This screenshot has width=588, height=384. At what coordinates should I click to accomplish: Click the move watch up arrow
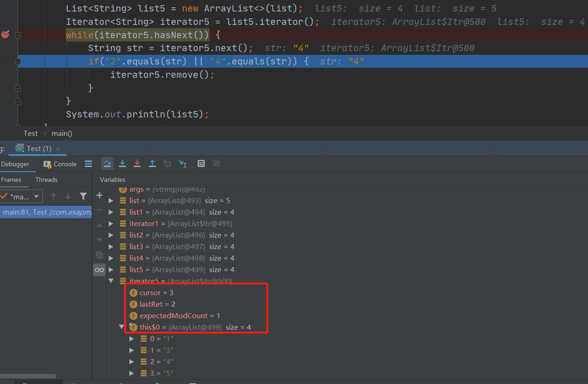(99, 225)
